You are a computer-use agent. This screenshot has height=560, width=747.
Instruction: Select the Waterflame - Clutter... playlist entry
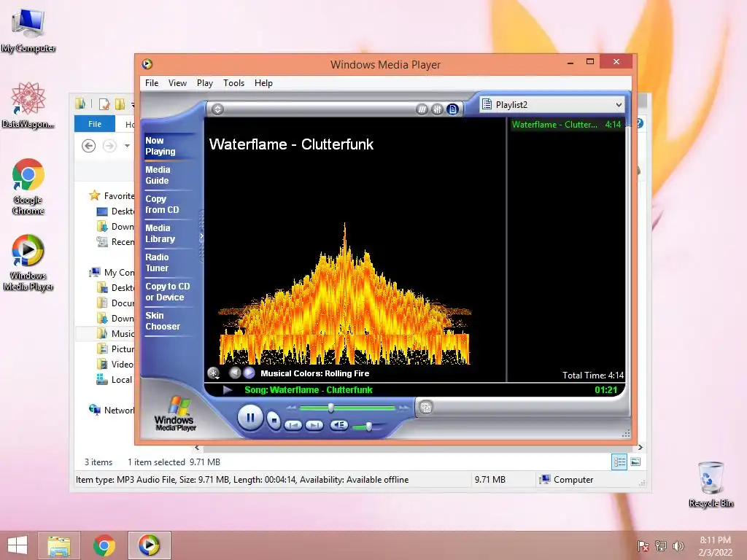(566, 125)
